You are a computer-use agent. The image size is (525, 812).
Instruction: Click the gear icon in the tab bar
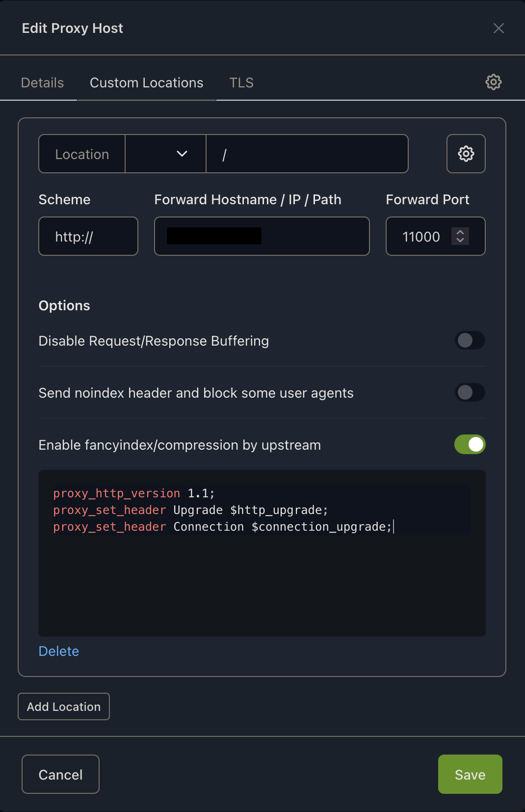coord(493,82)
